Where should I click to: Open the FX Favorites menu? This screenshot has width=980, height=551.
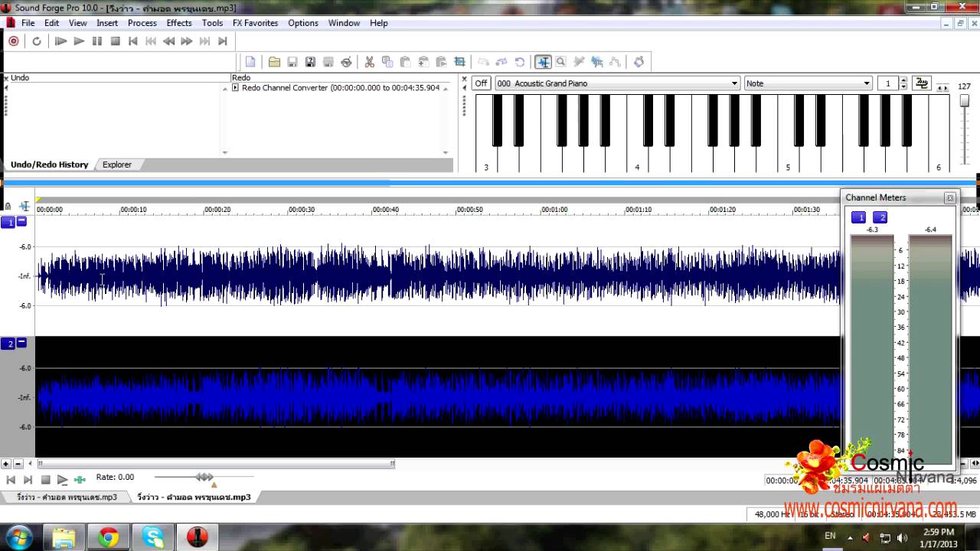tap(255, 23)
